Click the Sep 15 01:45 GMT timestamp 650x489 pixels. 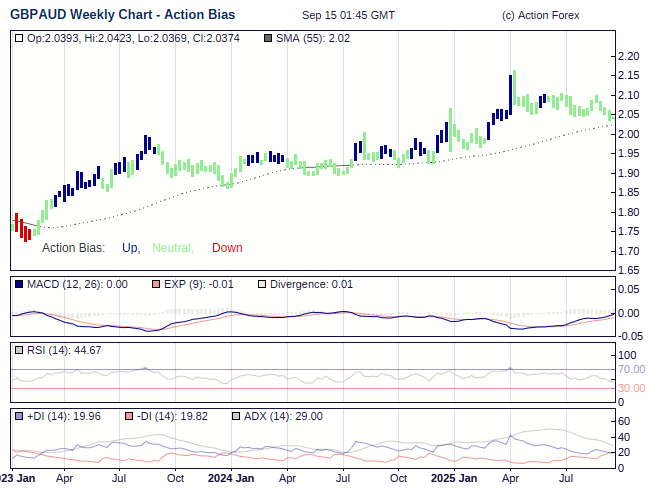[x=348, y=15]
